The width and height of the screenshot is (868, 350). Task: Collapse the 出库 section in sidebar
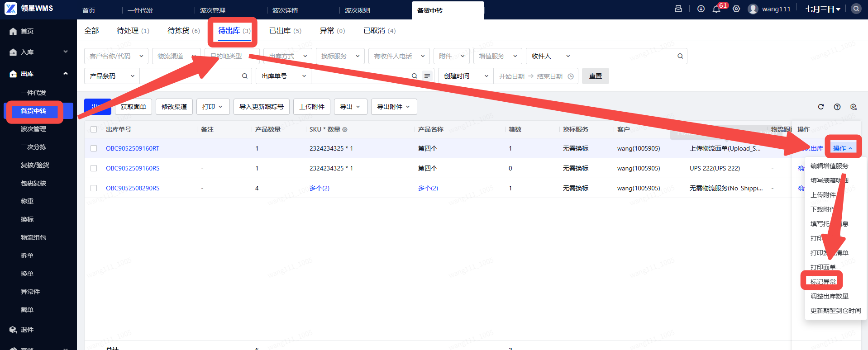[x=66, y=74]
